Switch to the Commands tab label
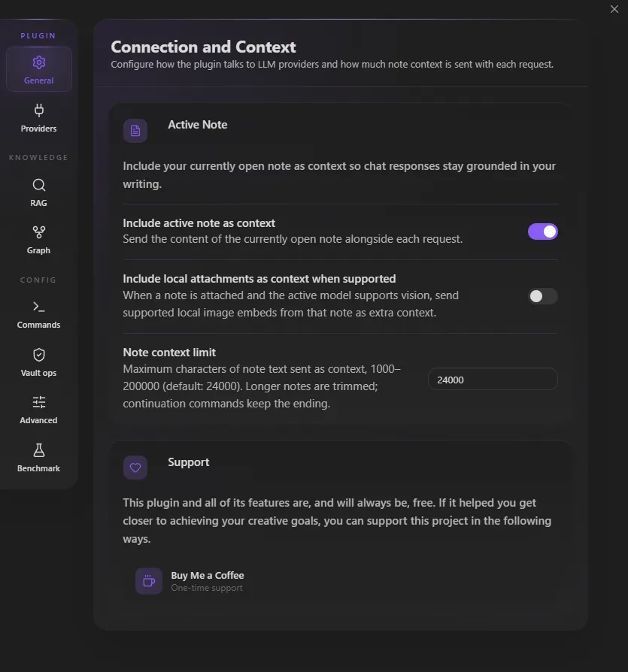This screenshot has height=672, width=628. (x=38, y=325)
